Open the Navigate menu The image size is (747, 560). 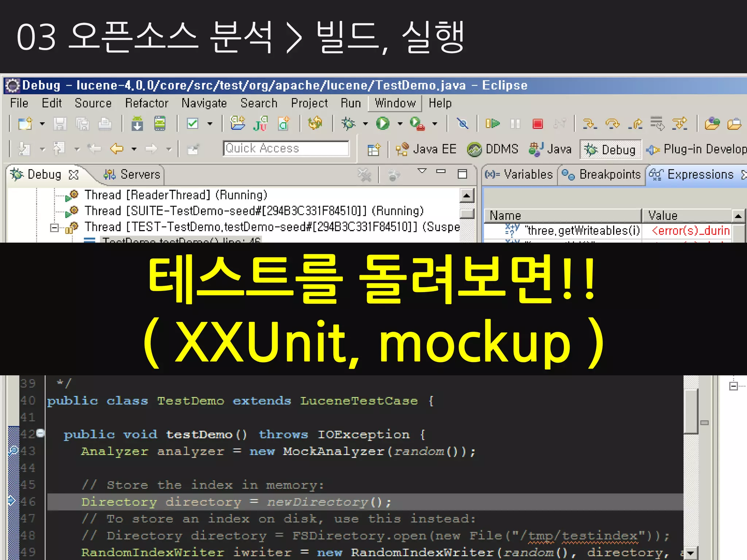(204, 103)
